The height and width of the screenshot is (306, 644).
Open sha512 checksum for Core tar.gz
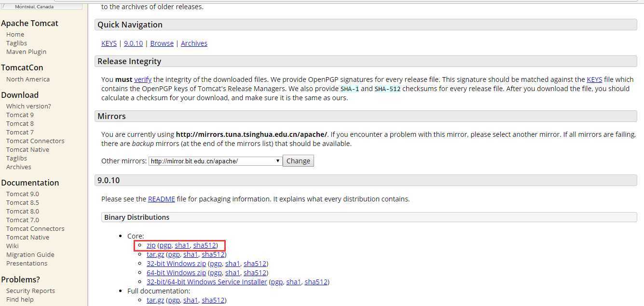[213, 254]
